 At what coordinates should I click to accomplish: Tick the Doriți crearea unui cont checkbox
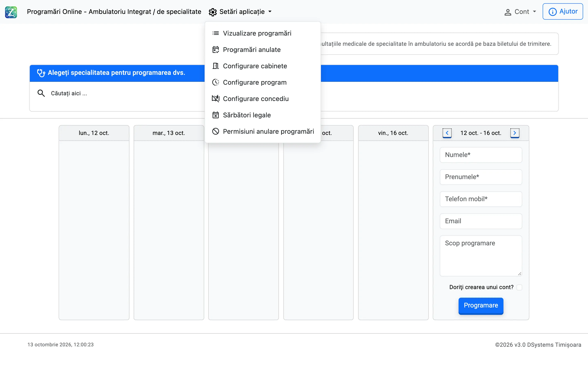519,287
